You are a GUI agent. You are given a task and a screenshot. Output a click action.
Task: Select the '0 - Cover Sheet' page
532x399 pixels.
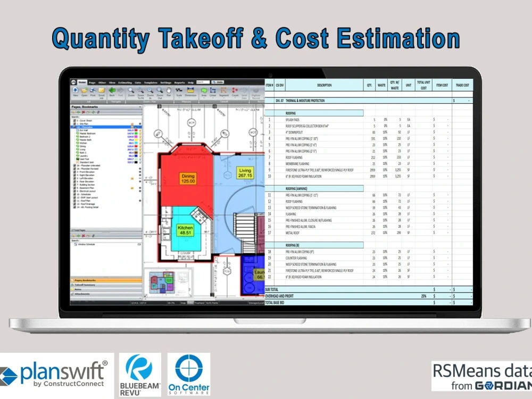coord(84,121)
